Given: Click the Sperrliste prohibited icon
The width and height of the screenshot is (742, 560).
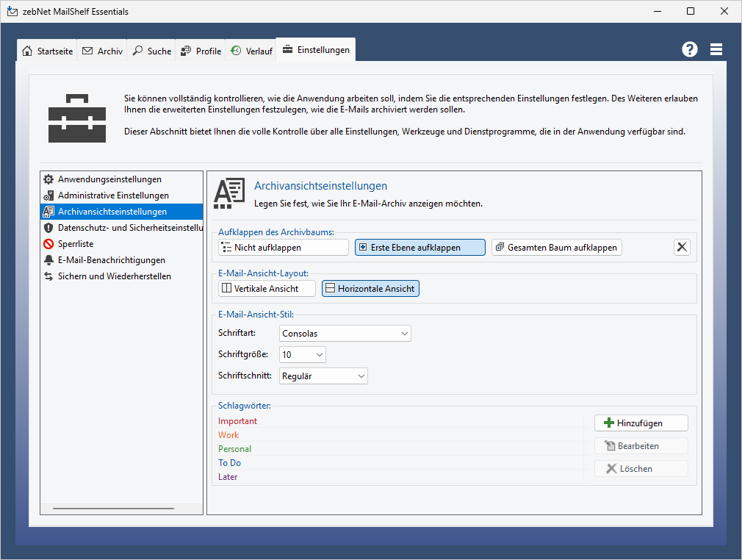Looking at the screenshot, I should [x=48, y=244].
